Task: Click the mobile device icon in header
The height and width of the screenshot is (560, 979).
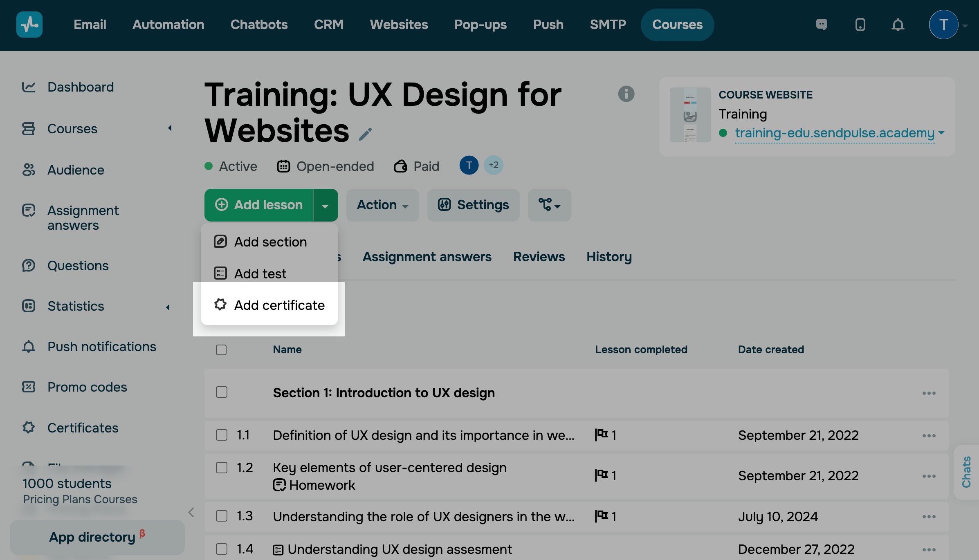Action: point(860,25)
